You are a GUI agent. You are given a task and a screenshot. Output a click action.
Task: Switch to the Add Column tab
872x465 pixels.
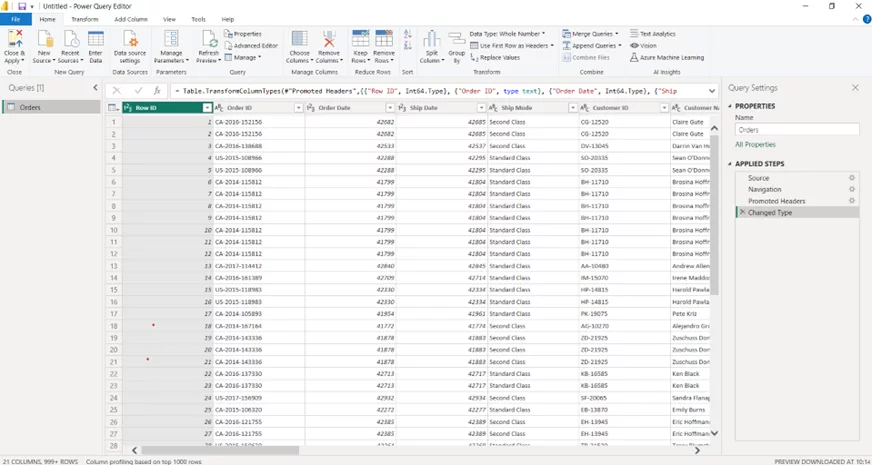point(131,19)
